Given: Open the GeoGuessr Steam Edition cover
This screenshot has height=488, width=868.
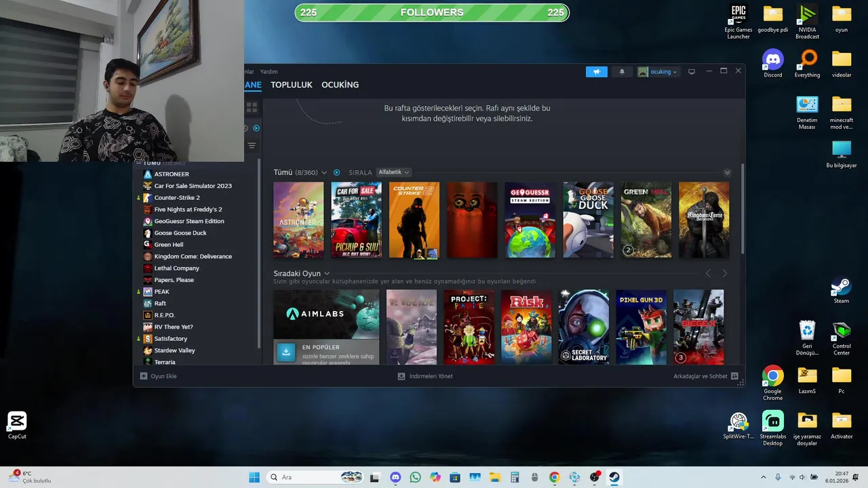Looking at the screenshot, I should [x=530, y=220].
